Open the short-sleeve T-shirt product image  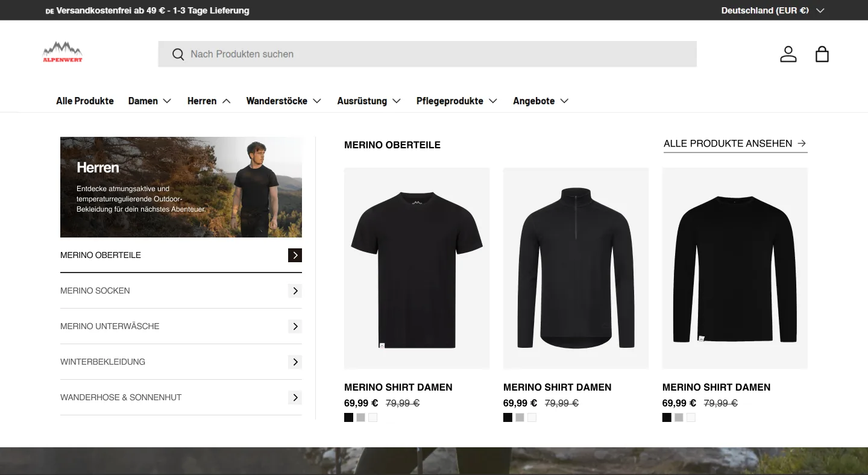[x=417, y=268]
